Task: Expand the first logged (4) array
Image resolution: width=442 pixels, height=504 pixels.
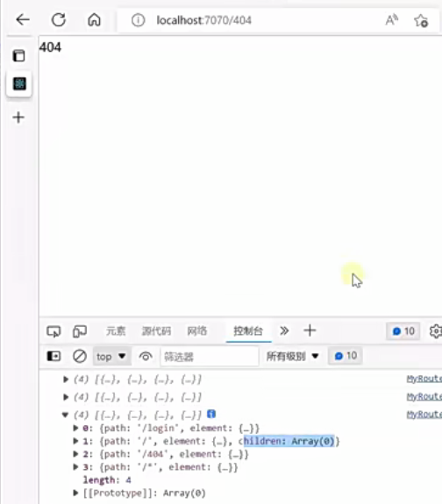Action: [x=66, y=380]
